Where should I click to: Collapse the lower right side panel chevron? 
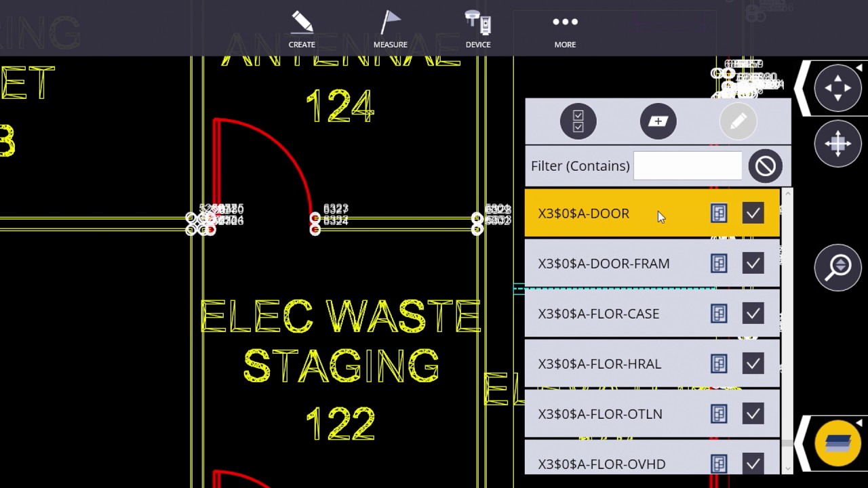click(802, 443)
